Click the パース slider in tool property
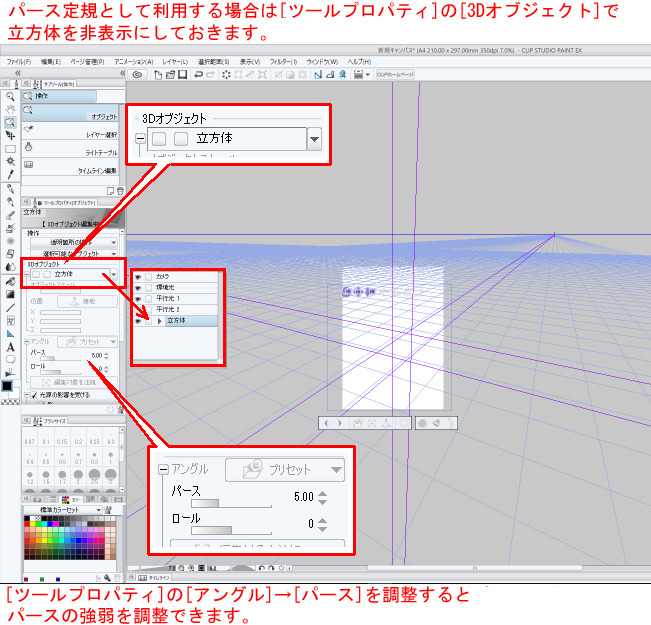Screen dimensions: 651x625 60,358
